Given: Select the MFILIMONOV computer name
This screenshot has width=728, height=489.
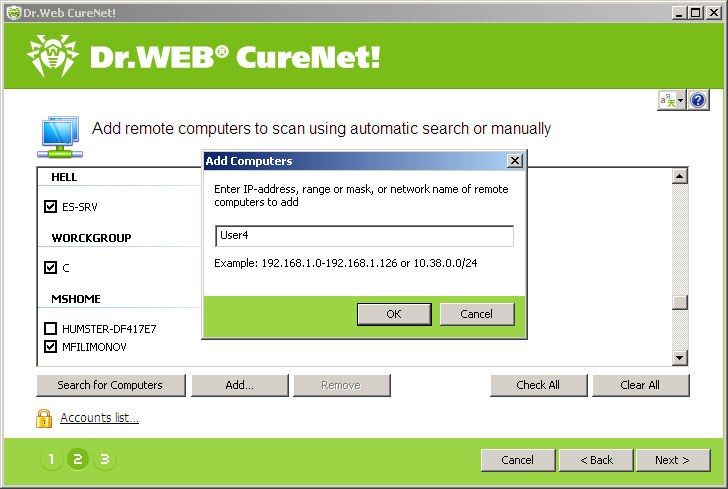Looking at the screenshot, I should [x=94, y=347].
